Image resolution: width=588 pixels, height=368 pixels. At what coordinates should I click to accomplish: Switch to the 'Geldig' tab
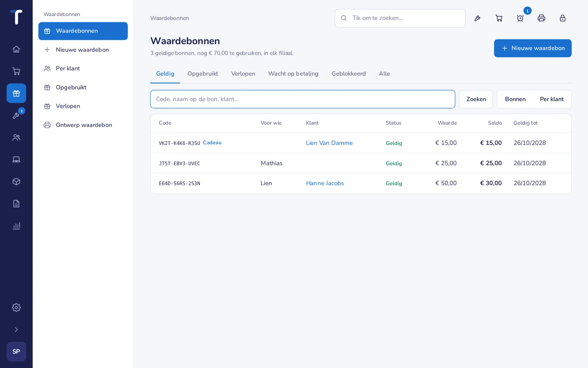(165, 74)
